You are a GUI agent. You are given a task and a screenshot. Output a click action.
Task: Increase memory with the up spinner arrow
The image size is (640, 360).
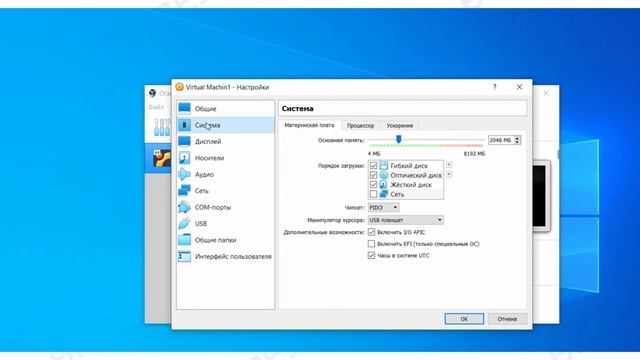point(517,138)
